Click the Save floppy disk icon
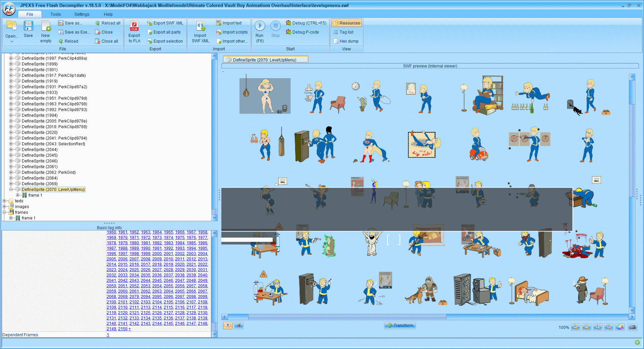This screenshot has height=349, width=644. tap(28, 26)
